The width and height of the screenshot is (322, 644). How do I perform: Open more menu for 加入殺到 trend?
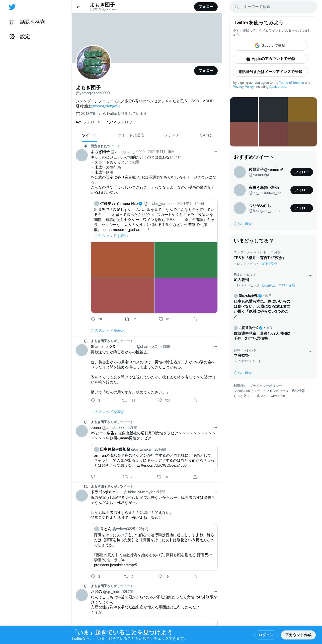pyautogui.click(x=310, y=275)
